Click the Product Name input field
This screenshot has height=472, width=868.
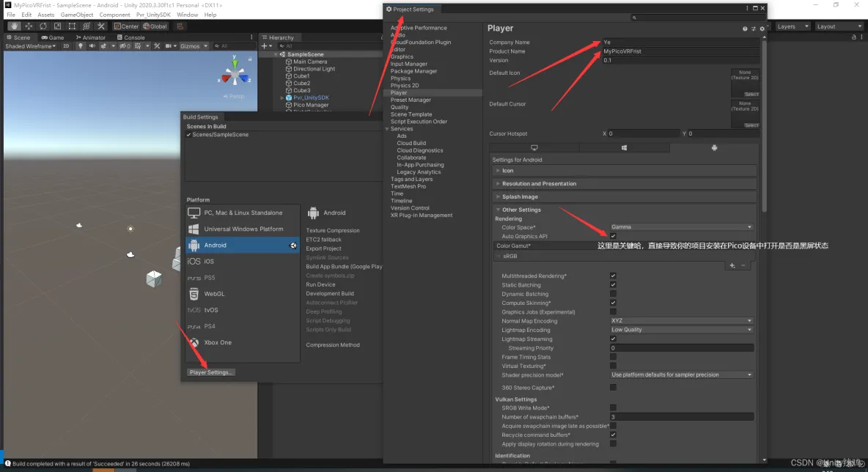[681, 51]
